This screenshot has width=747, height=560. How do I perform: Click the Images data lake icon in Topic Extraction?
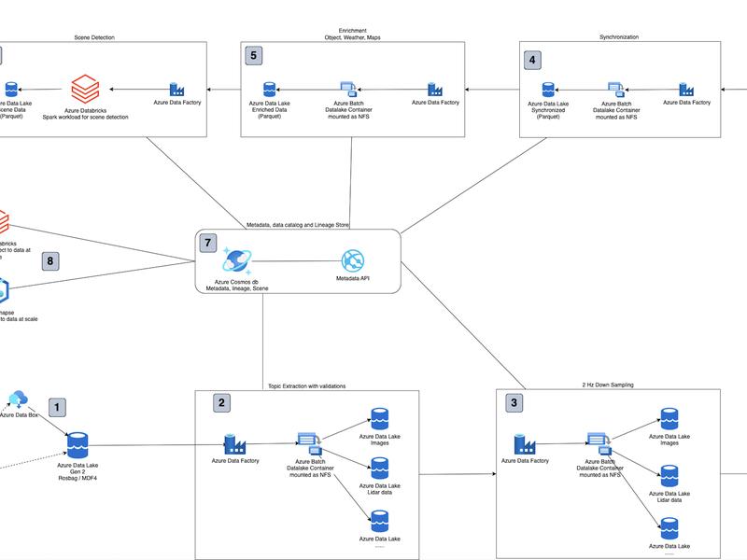click(x=380, y=419)
